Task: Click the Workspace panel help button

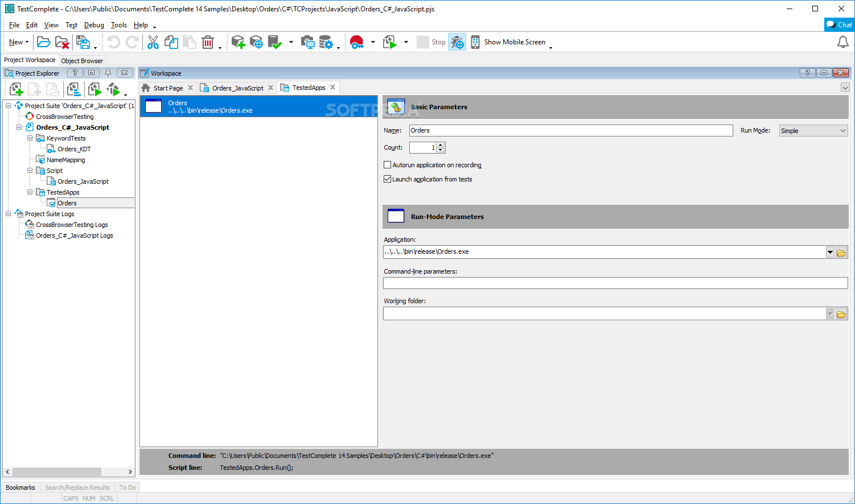Action: pyautogui.click(x=807, y=73)
